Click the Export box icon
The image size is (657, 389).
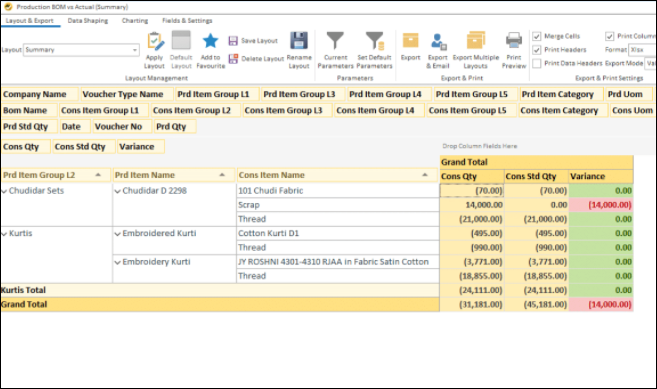pos(410,41)
